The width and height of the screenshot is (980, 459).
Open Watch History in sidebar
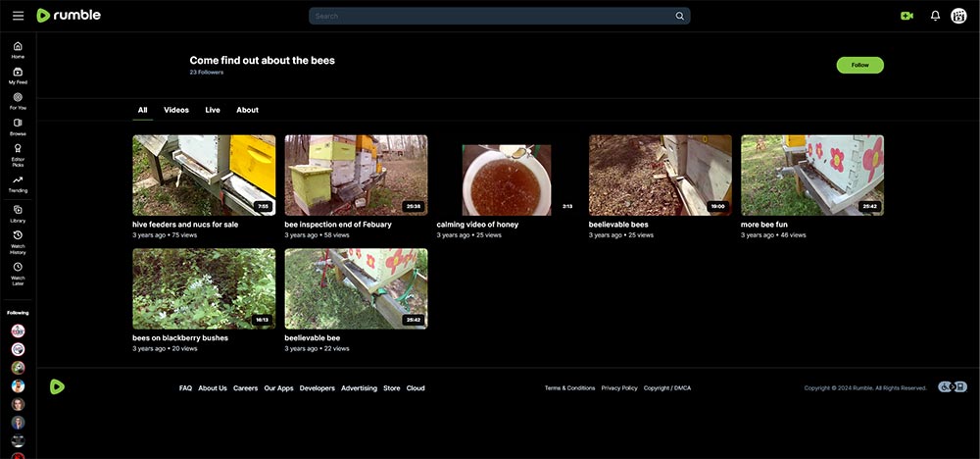(18, 242)
